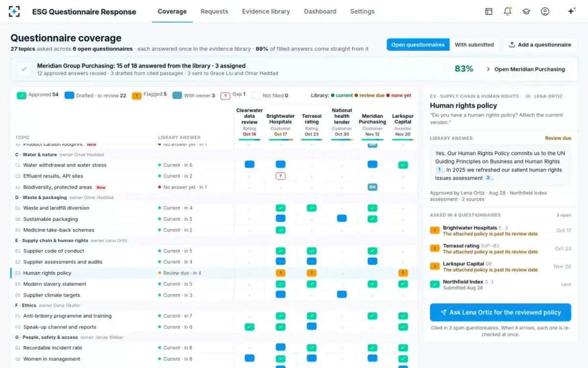
Task: Select the Human rights policy topic row
Action: 214,273
